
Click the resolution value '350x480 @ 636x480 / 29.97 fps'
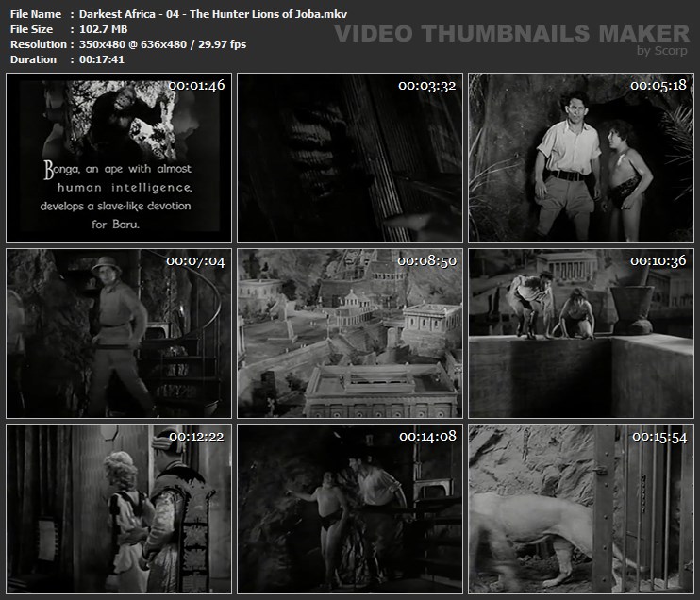point(162,44)
